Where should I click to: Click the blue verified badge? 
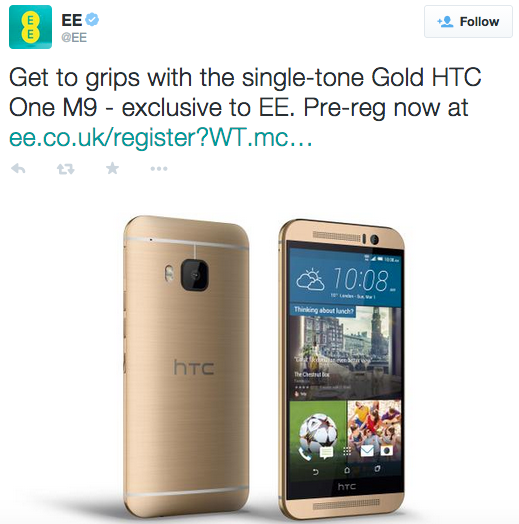coord(92,20)
